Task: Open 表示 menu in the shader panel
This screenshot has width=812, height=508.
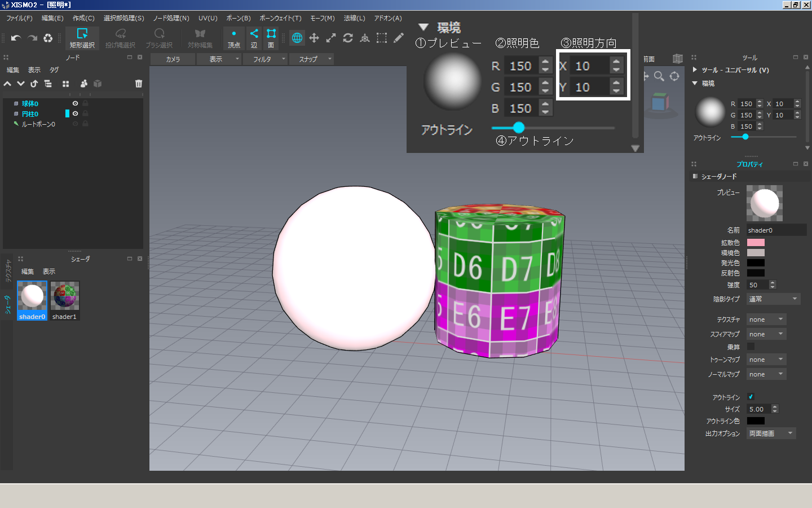Action: point(49,271)
